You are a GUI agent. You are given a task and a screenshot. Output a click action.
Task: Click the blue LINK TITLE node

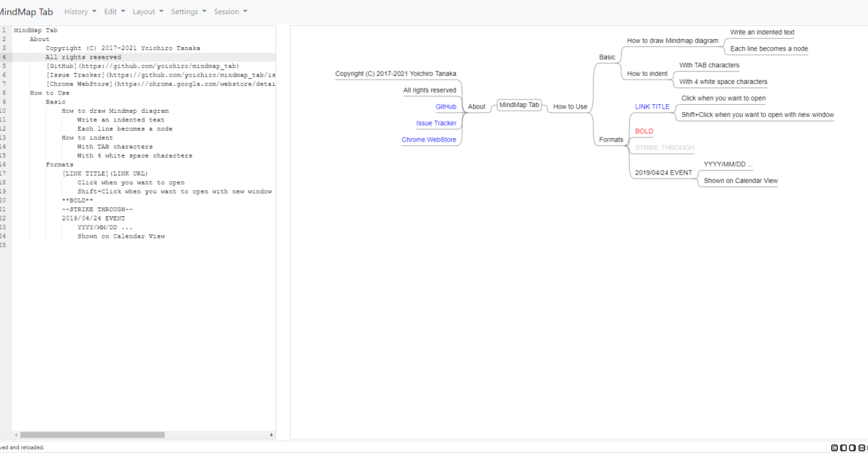[652, 106]
